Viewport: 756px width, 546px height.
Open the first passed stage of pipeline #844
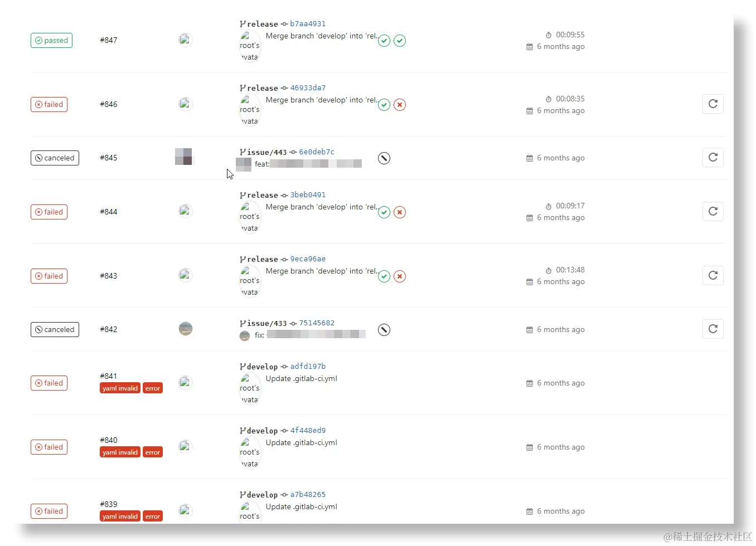[x=384, y=212]
